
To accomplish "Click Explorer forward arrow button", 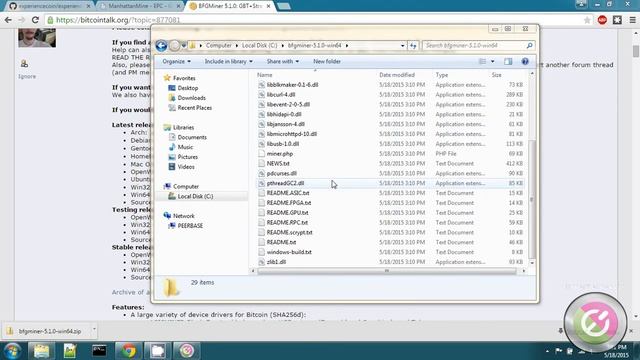I will point(174,46).
